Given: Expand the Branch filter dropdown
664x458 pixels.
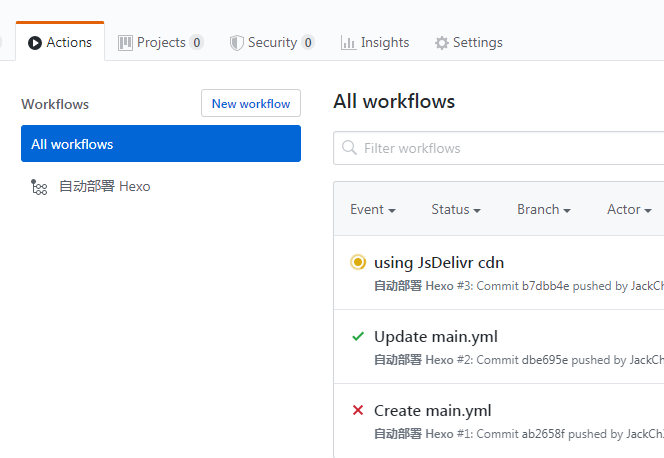Looking at the screenshot, I should click(x=544, y=210).
